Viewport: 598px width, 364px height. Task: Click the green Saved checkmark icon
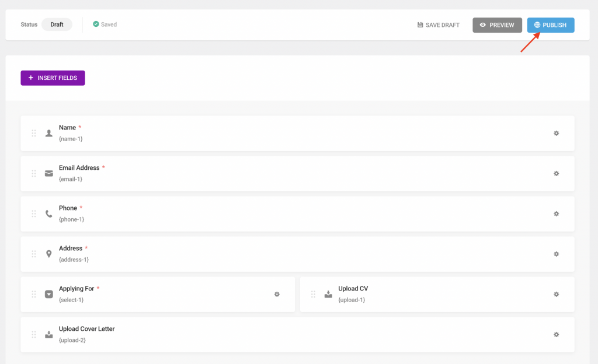click(x=96, y=24)
